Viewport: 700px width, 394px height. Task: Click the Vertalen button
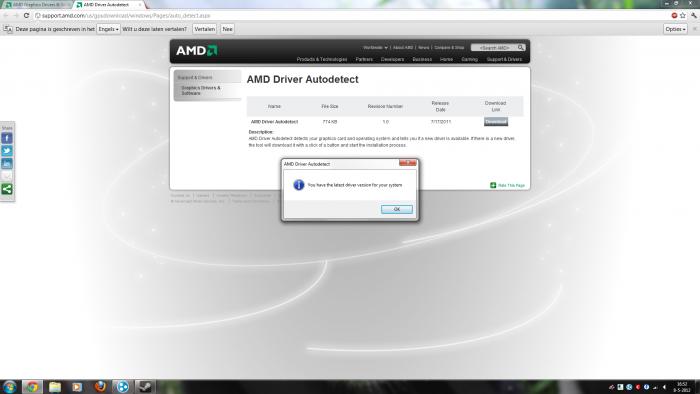tap(204, 29)
